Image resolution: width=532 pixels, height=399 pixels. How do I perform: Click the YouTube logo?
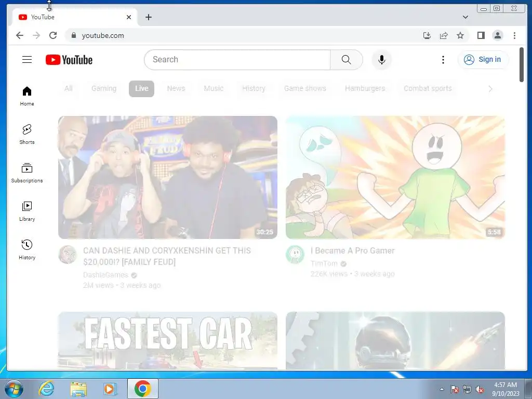tap(69, 60)
